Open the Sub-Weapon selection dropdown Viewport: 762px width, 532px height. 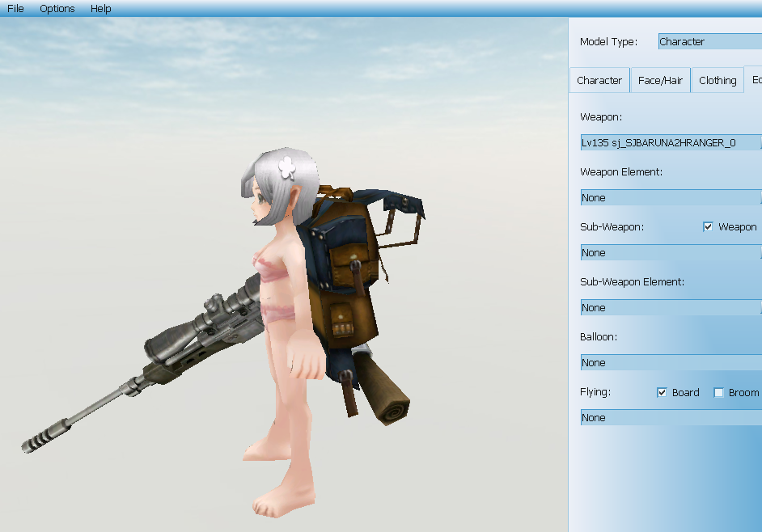[x=671, y=253]
